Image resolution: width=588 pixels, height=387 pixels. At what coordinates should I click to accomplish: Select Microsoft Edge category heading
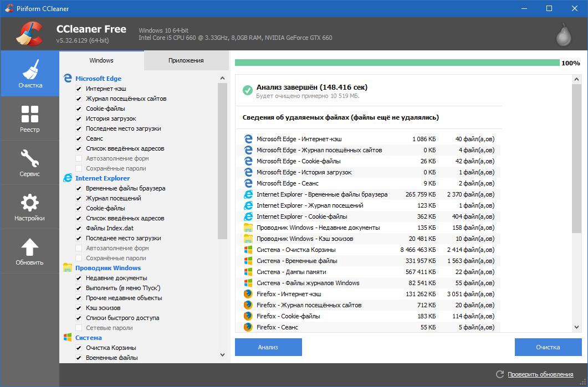click(x=98, y=79)
